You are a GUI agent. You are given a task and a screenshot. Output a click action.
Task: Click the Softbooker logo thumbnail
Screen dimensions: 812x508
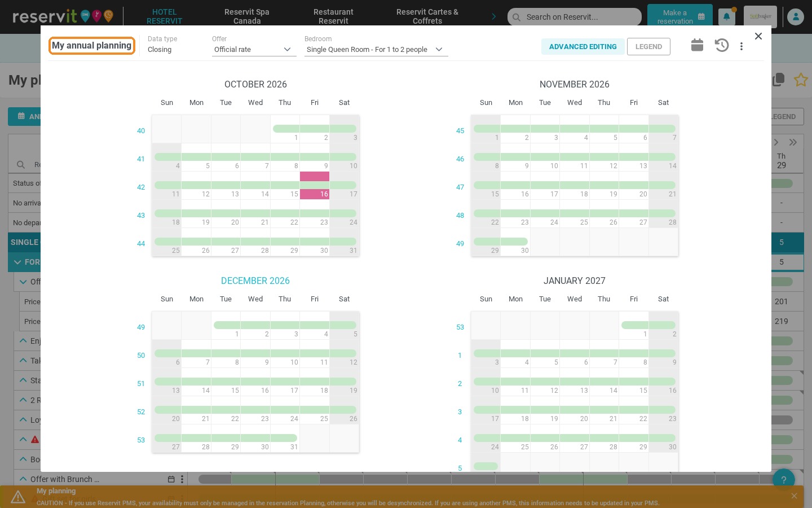tap(760, 17)
